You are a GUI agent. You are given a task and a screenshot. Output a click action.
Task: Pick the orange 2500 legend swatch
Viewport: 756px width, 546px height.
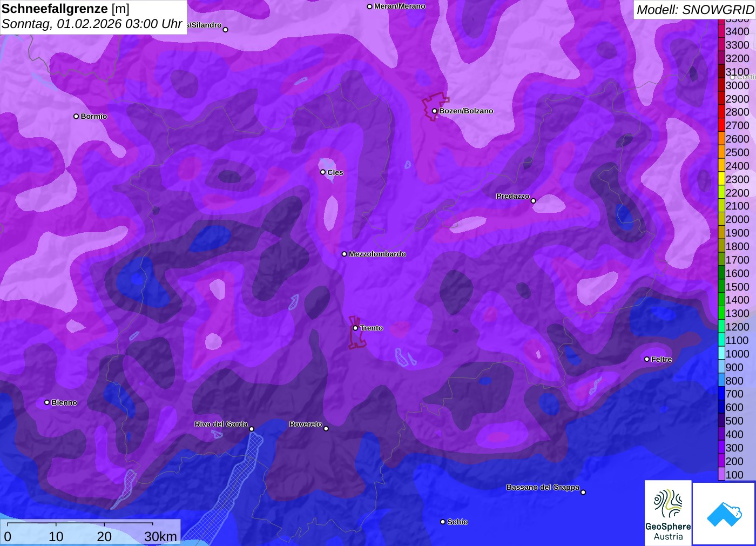721,152
